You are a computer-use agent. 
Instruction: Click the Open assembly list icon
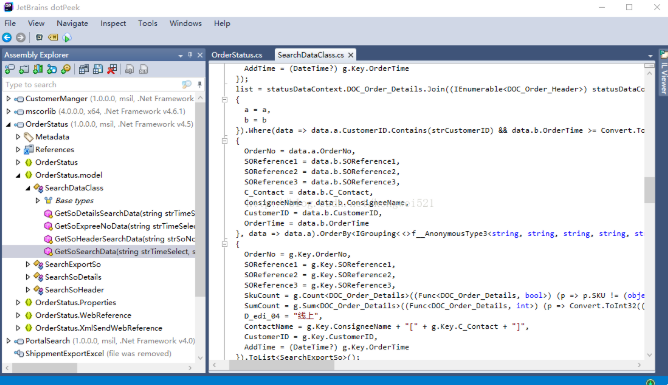tap(84, 69)
